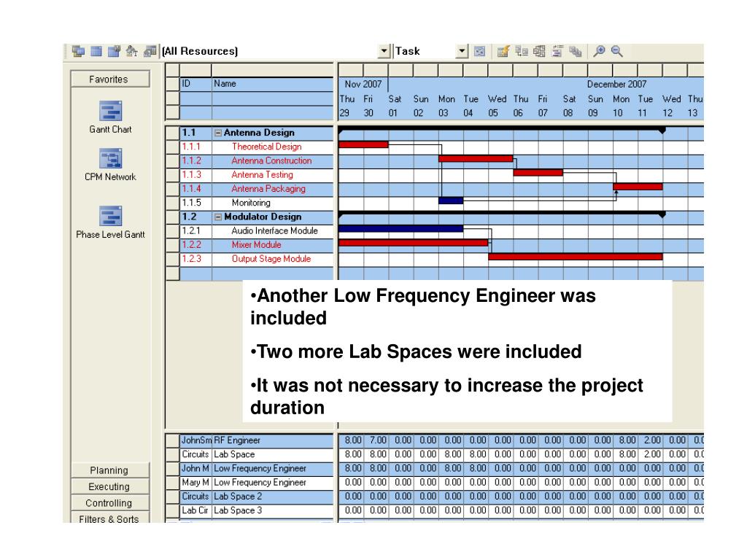Select the red Output Stage Module bar

pos(575,257)
